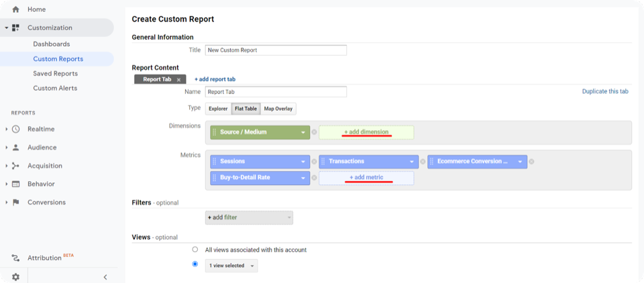Collapse the sidebar with left chevron
The height and width of the screenshot is (283, 644).
[105, 276]
